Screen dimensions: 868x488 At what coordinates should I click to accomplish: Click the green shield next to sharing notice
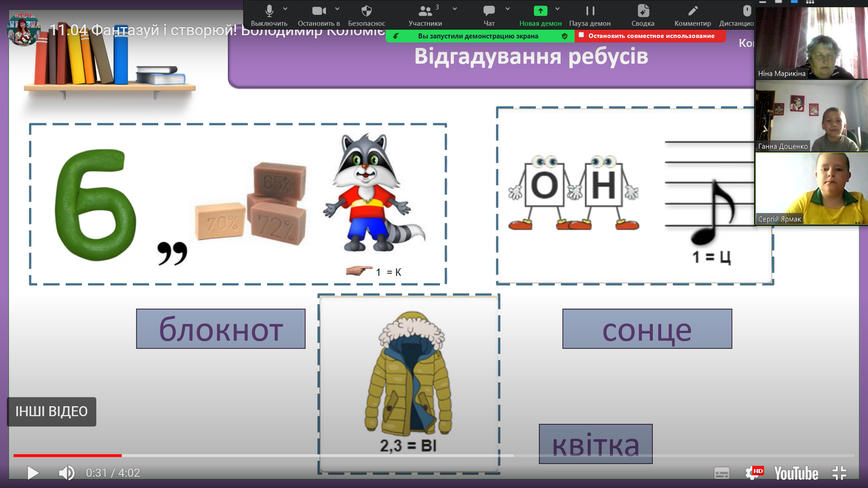(x=565, y=36)
